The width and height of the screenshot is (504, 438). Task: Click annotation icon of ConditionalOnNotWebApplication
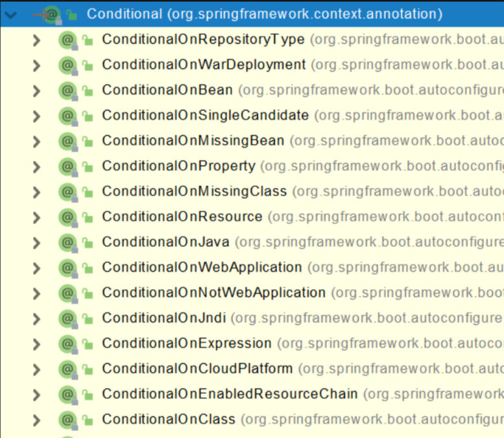click(68, 294)
